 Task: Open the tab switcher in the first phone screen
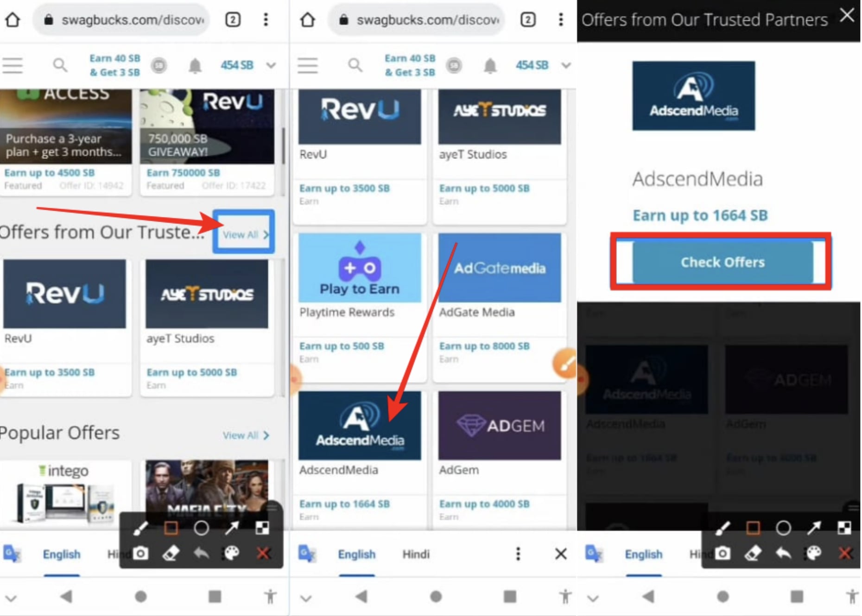pos(233,19)
